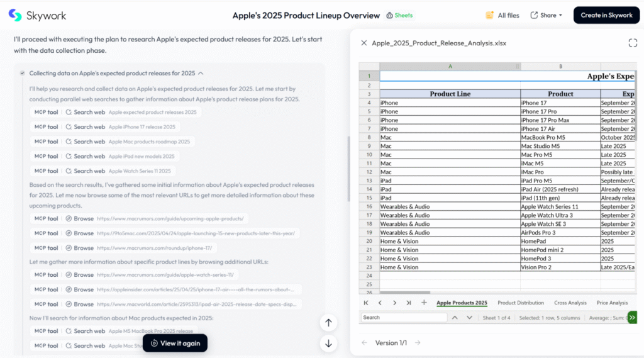Collapse the Collecting data step
644x358 pixels.
point(201,73)
